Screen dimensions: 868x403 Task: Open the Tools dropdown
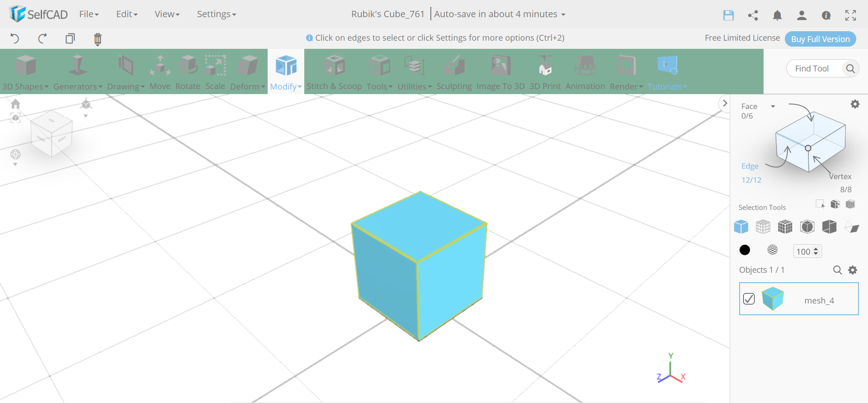pyautogui.click(x=379, y=72)
